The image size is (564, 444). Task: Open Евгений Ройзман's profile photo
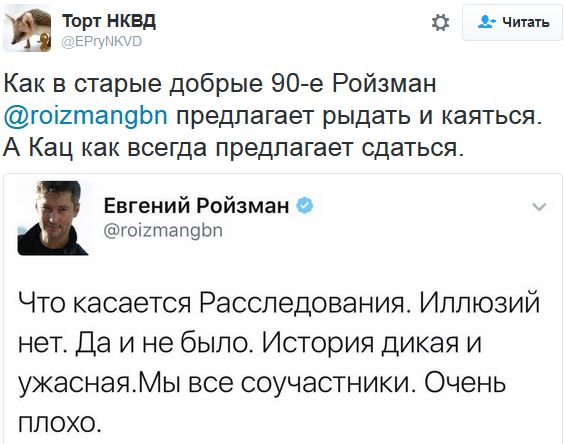pos(53,218)
